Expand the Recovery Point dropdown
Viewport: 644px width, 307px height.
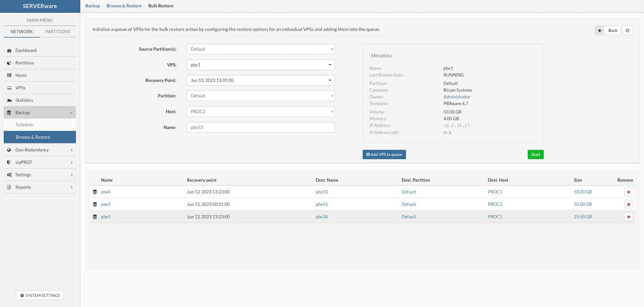(261, 80)
